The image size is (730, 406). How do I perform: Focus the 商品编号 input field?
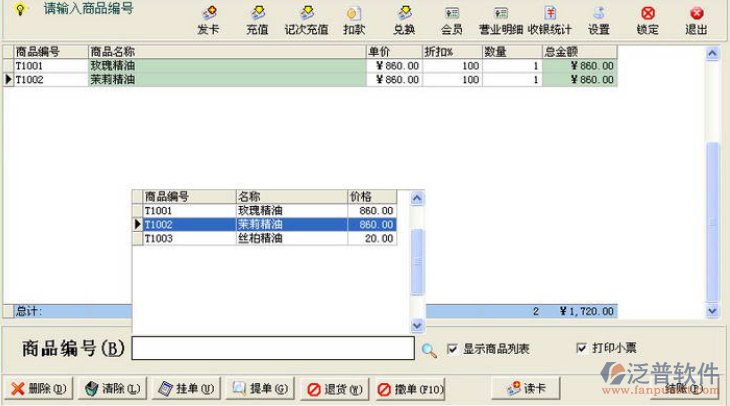(x=272, y=348)
